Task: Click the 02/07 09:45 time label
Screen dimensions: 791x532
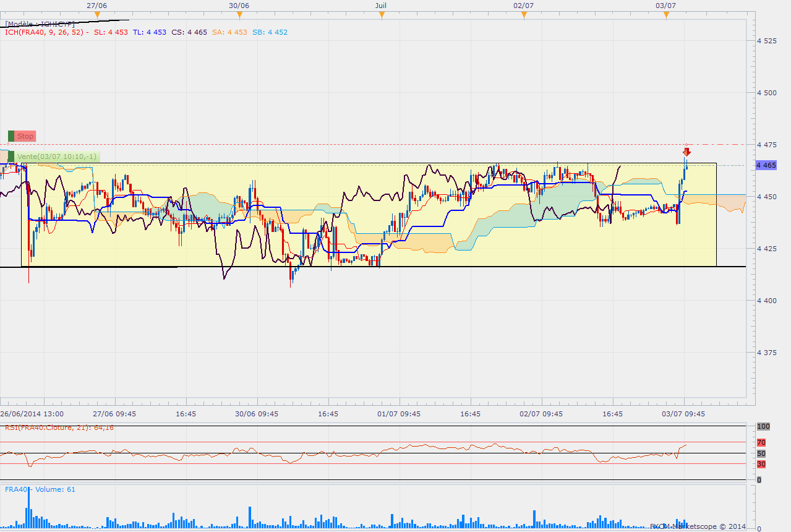Action: coord(542,414)
